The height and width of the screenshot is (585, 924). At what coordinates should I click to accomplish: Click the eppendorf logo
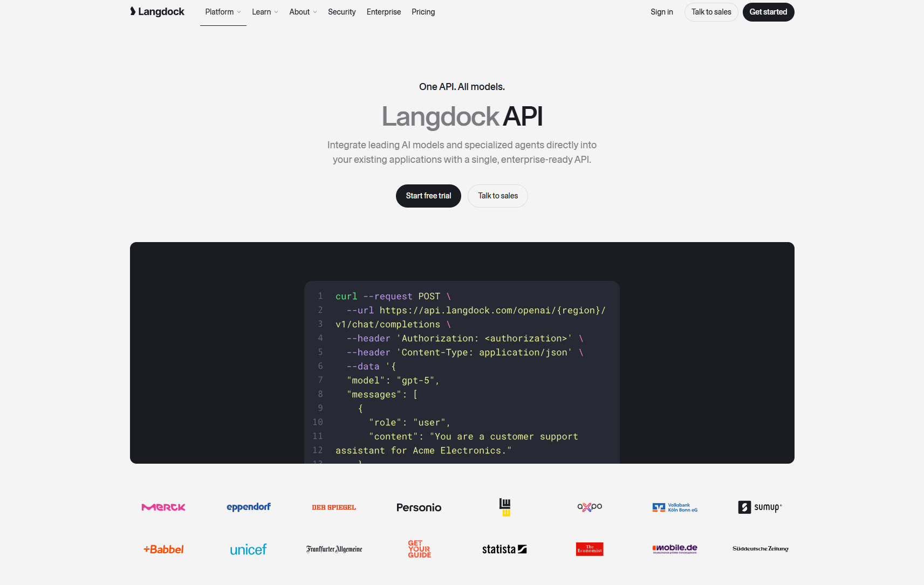[x=249, y=507]
